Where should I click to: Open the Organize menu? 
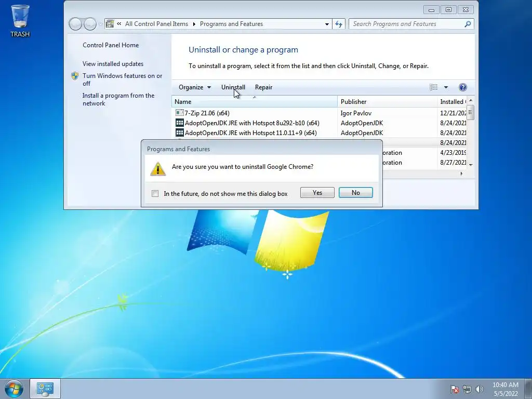(x=195, y=87)
